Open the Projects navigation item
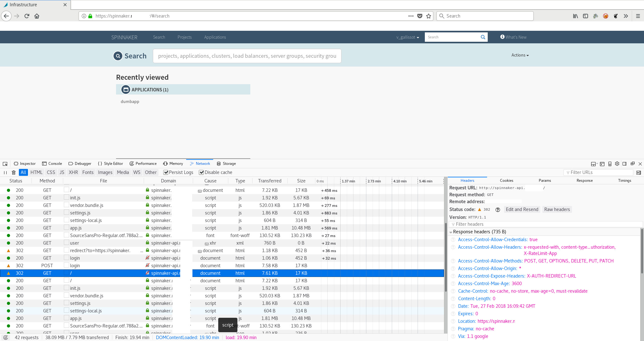Screen dimensions: 644x341 tap(185, 37)
